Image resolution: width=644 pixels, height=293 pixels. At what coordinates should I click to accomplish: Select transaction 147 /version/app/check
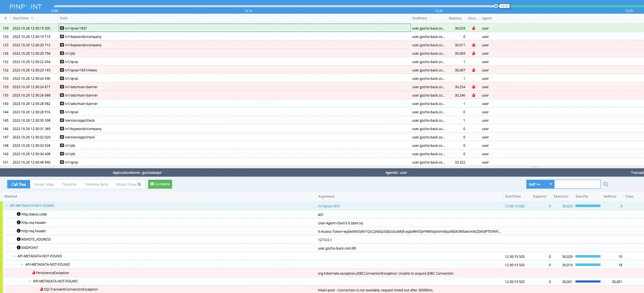pos(322,137)
